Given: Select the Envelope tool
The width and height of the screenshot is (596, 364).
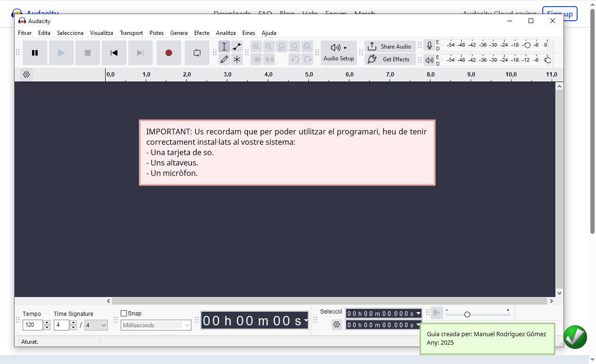Looking at the screenshot, I should (237, 47).
